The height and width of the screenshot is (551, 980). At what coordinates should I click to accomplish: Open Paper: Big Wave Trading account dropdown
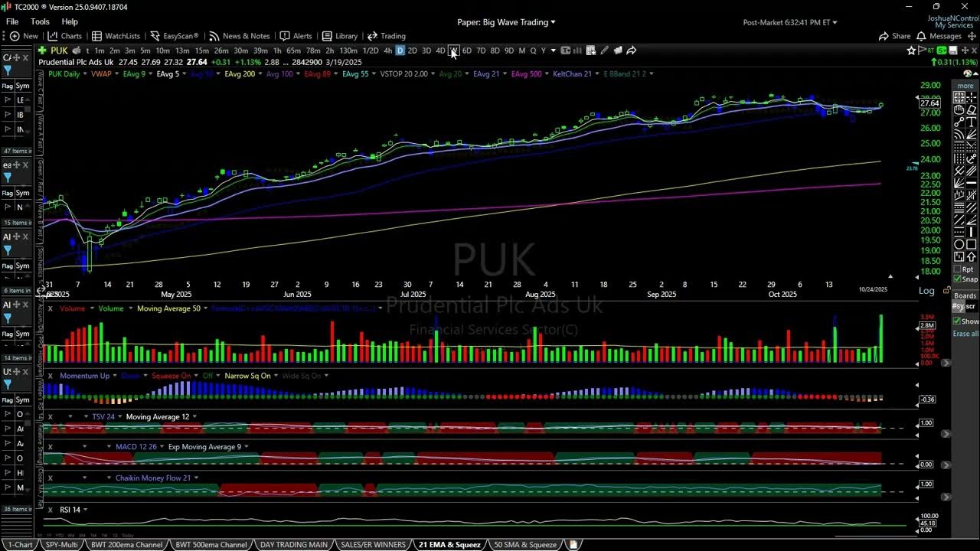[x=506, y=22]
